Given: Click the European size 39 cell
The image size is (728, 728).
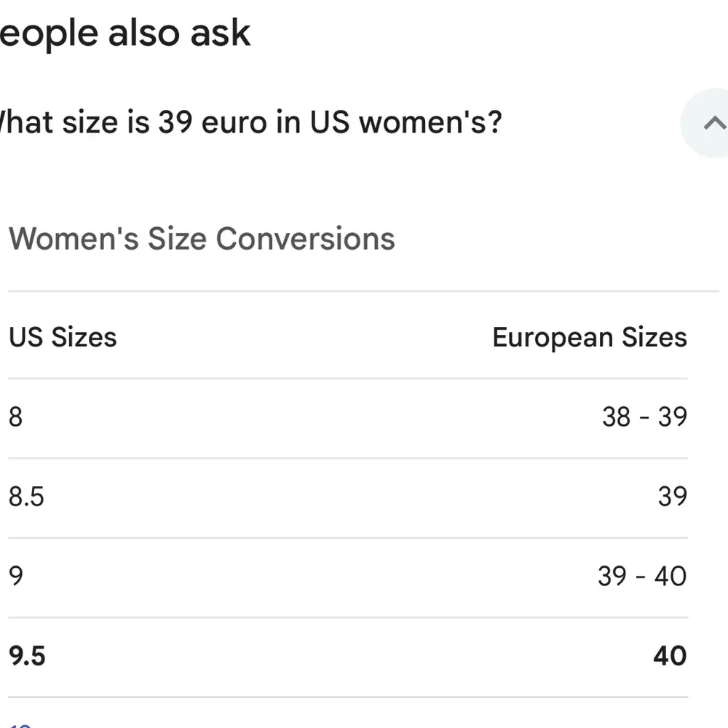Looking at the screenshot, I should coord(672,497).
